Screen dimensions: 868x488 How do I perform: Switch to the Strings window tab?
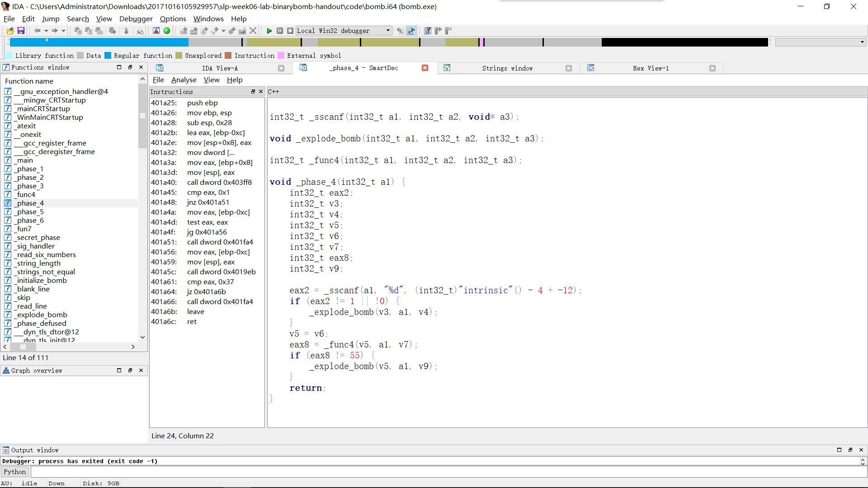[507, 68]
